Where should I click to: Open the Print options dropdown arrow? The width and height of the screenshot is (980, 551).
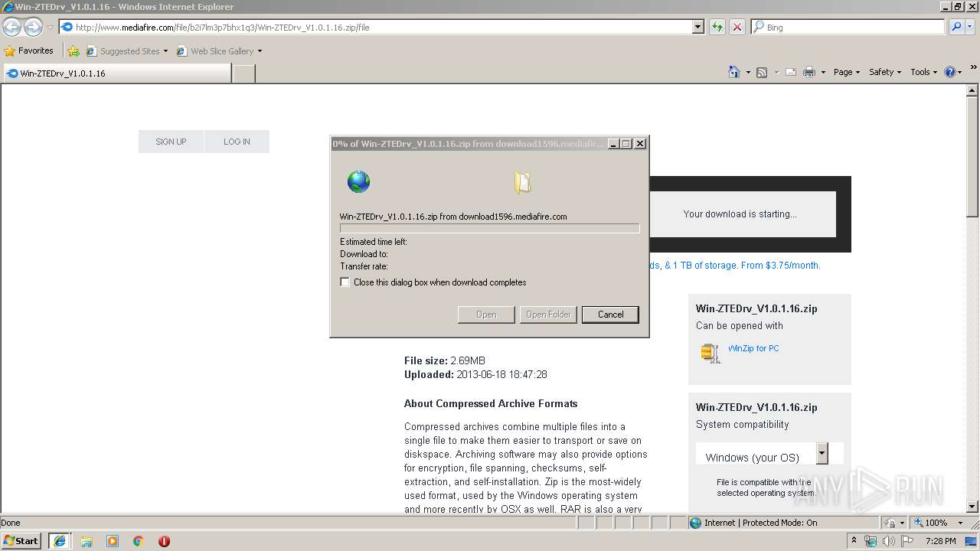point(823,72)
